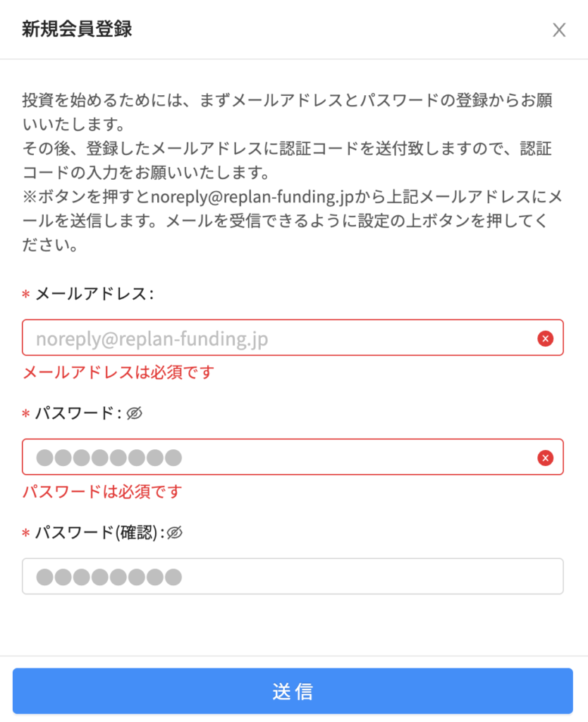Click the required asterisk next to パスワード(確認)

(26, 534)
